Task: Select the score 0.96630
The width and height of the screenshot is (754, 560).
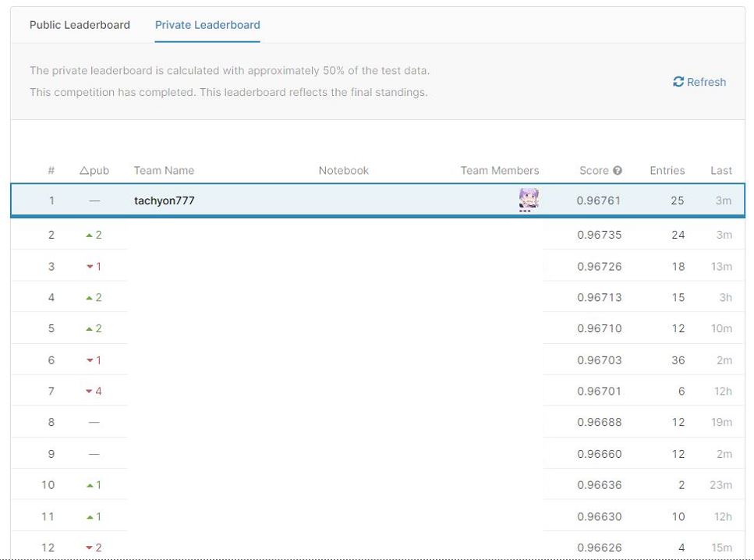Action: 599,516
